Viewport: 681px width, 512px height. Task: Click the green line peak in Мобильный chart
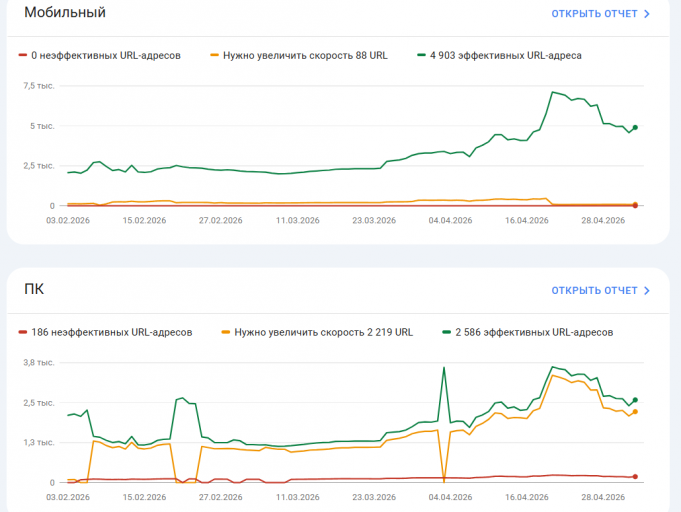pyautogui.click(x=552, y=92)
